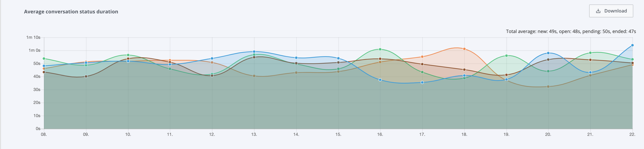Select the orange data point at day 17
The image size is (644, 149).
[422, 57]
